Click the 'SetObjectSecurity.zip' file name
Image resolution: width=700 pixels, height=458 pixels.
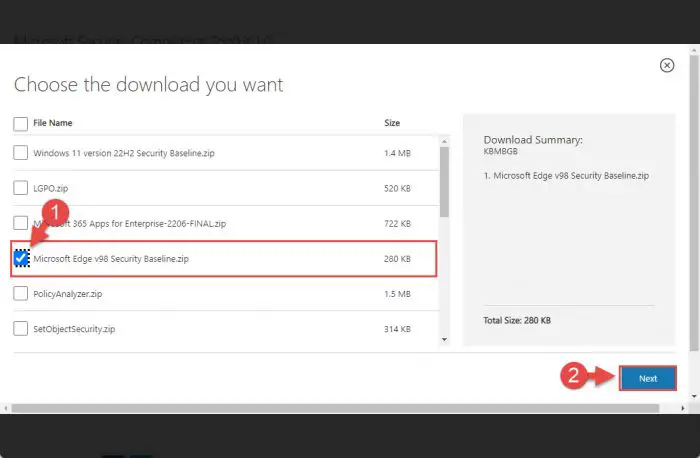click(74, 329)
